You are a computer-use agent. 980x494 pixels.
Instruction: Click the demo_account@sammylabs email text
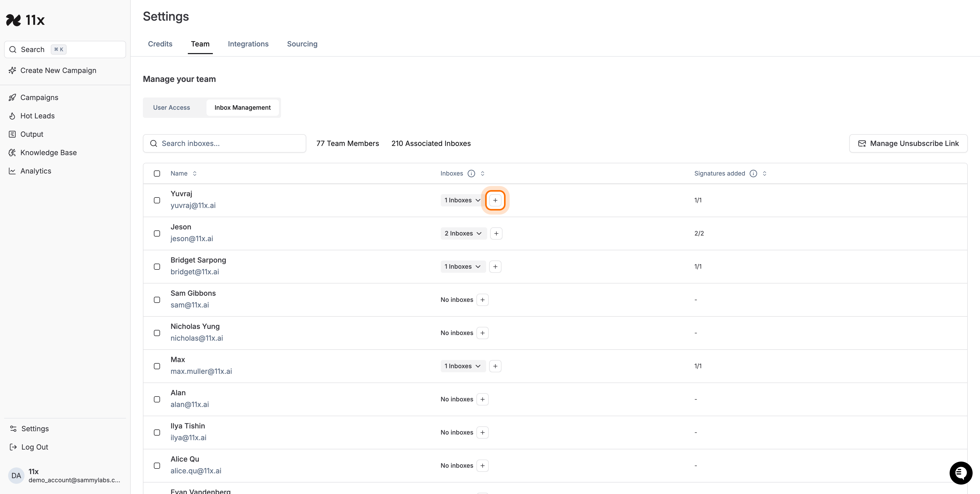tap(74, 480)
